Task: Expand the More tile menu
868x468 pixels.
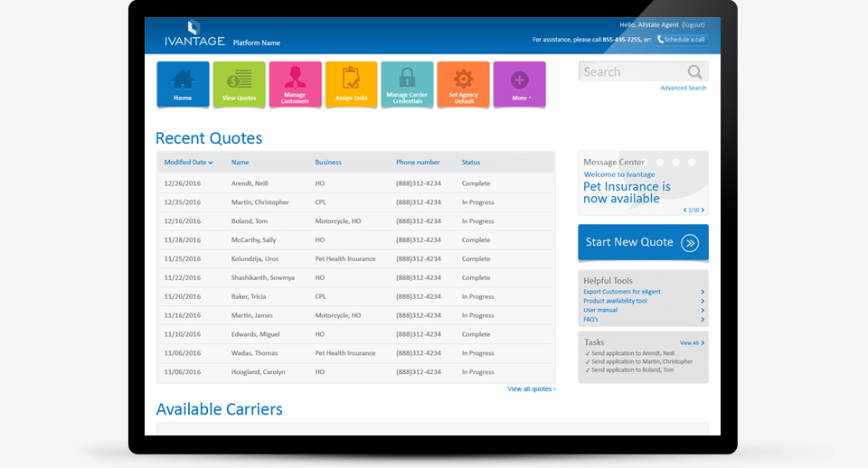Action: [x=519, y=84]
